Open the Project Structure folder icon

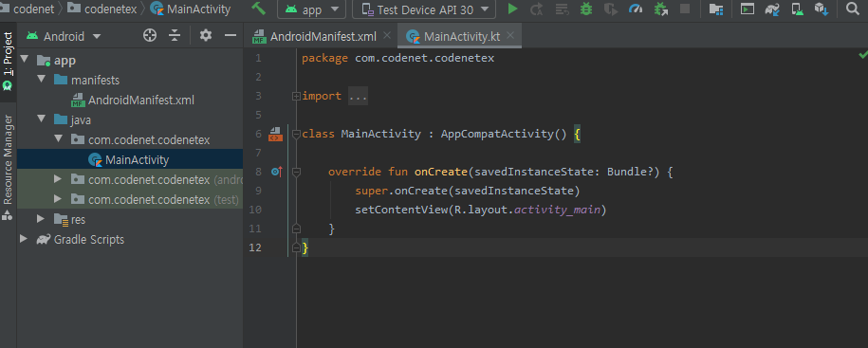click(x=716, y=9)
